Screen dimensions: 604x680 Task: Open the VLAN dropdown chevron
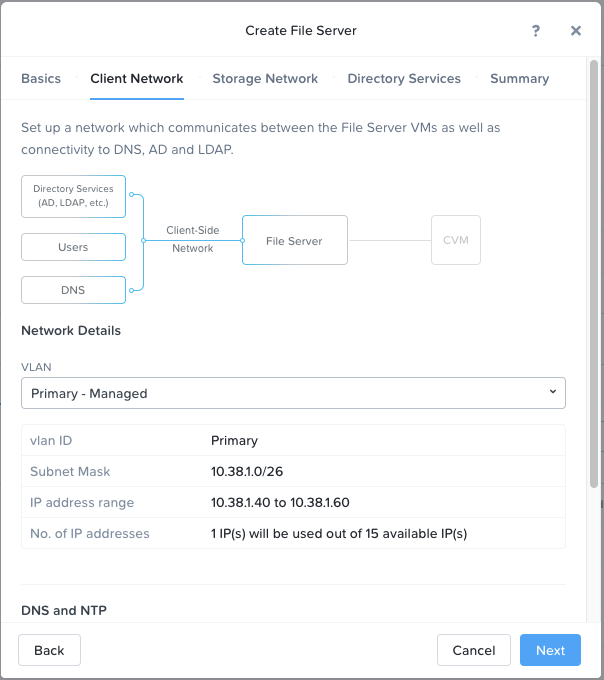pyautogui.click(x=553, y=392)
